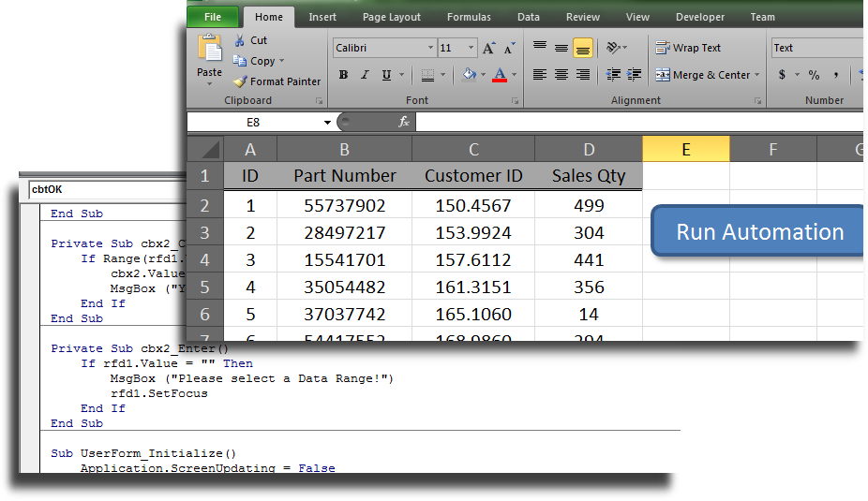Screen dimensions: 868x501
Task: Toggle bottom align (highlighted)
Action: [x=583, y=48]
